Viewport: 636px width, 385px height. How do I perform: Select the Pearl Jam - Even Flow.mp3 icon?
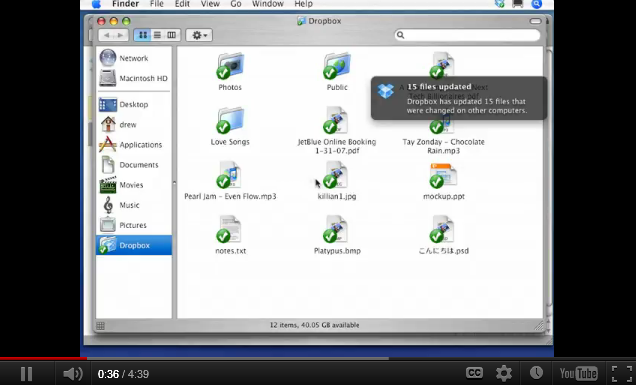coord(230,175)
